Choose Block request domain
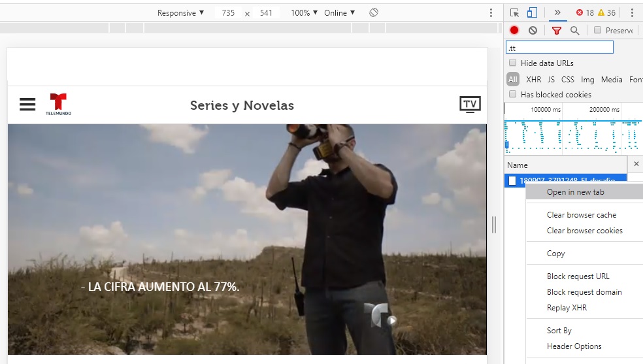Image resolution: width=643 pixels, height=364 pixels. tap(584, 292)
